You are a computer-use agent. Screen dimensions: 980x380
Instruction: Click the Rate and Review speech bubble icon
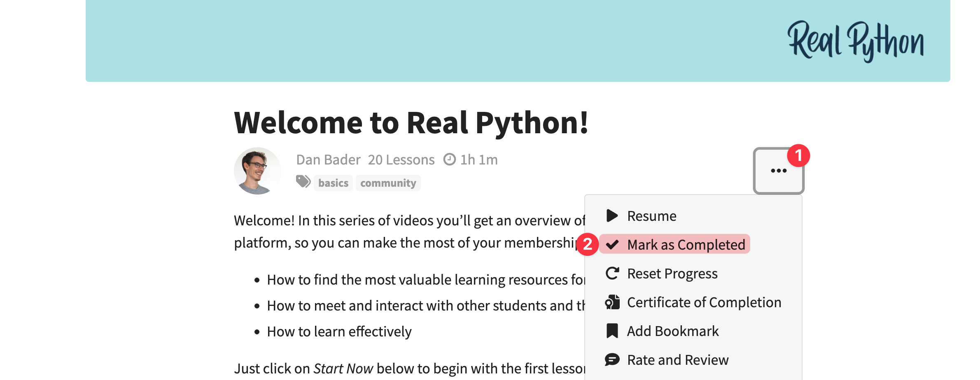pyautogui.click(x=612, y=359)
